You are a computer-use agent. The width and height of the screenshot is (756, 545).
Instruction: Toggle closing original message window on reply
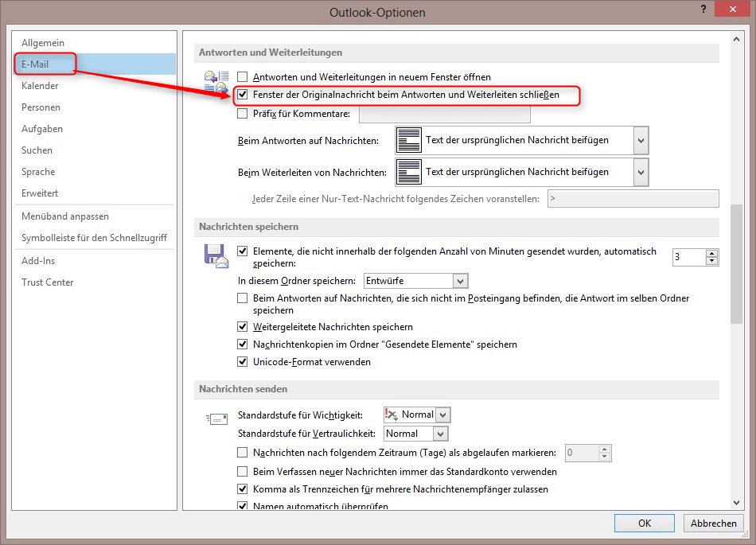[x=243, y=95]
